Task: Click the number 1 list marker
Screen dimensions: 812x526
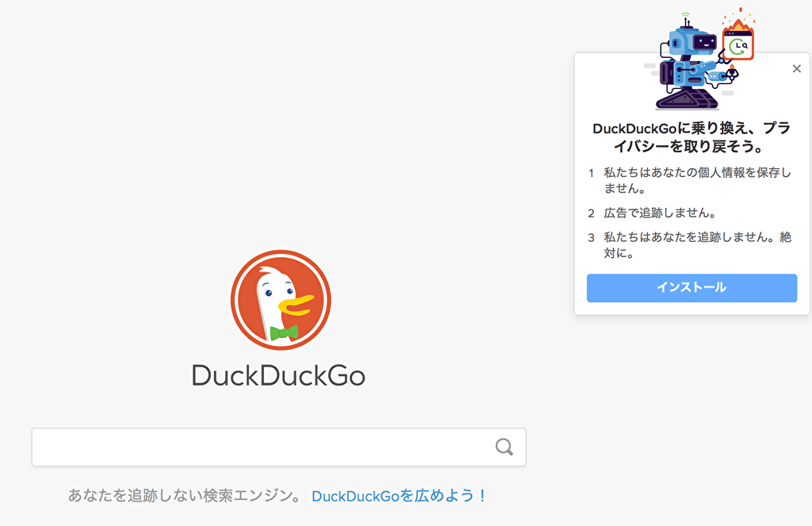Action: [591, 172]
